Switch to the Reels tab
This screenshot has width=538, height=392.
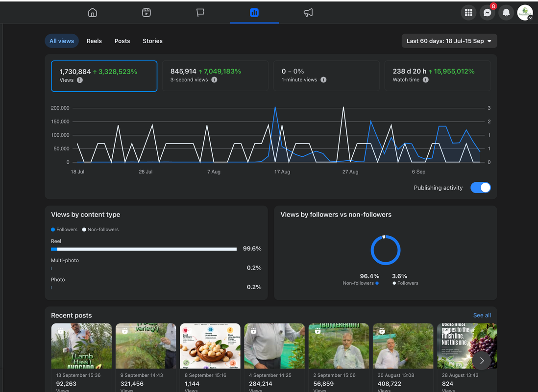[x=94, y=41]
